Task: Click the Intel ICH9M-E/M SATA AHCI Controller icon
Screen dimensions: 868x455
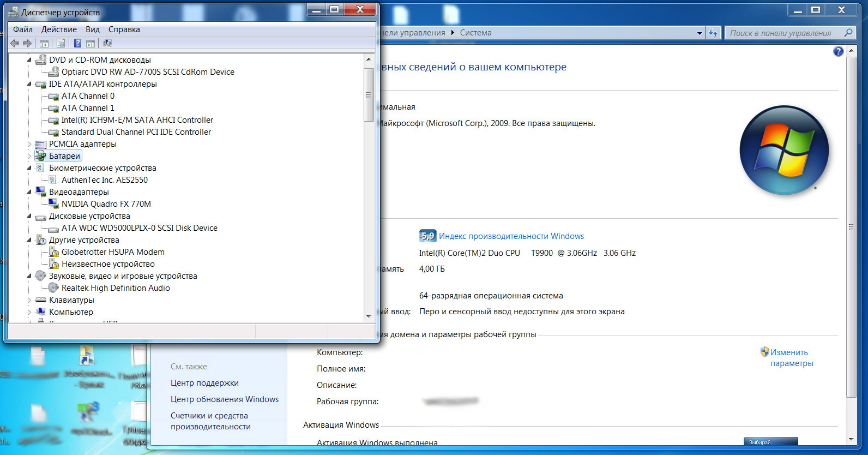Action: (53, 120)
